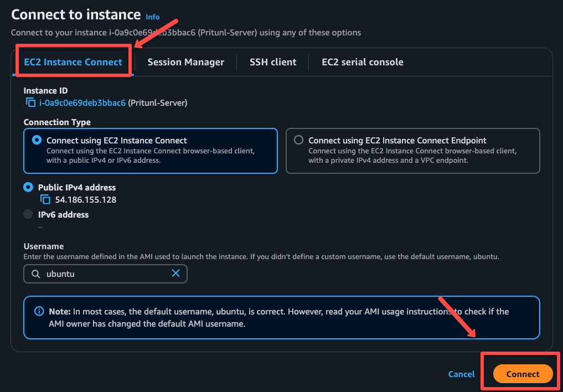Click the search magnifier in the username field
The image size is (563, 392).
pyautogui.click(x=34, y=274)
